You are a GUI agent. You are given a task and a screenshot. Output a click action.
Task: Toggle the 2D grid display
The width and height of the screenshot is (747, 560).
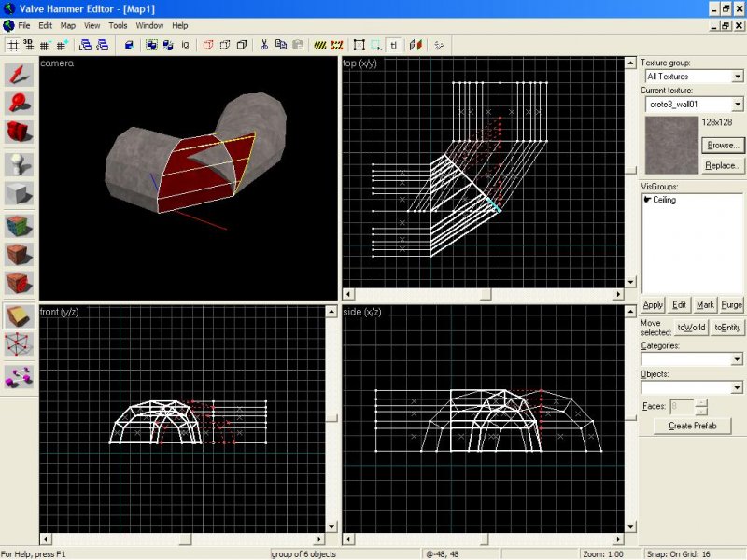(x=13, y=44)
